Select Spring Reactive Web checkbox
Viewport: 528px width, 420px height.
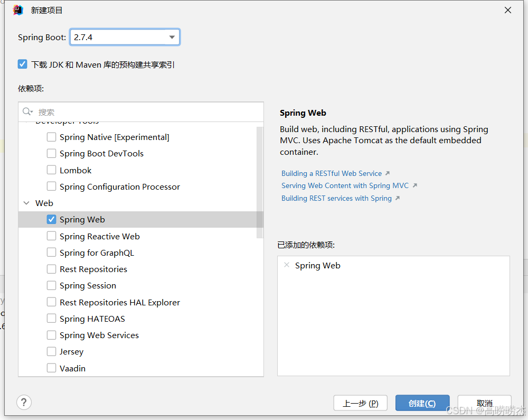click(52, 236)
